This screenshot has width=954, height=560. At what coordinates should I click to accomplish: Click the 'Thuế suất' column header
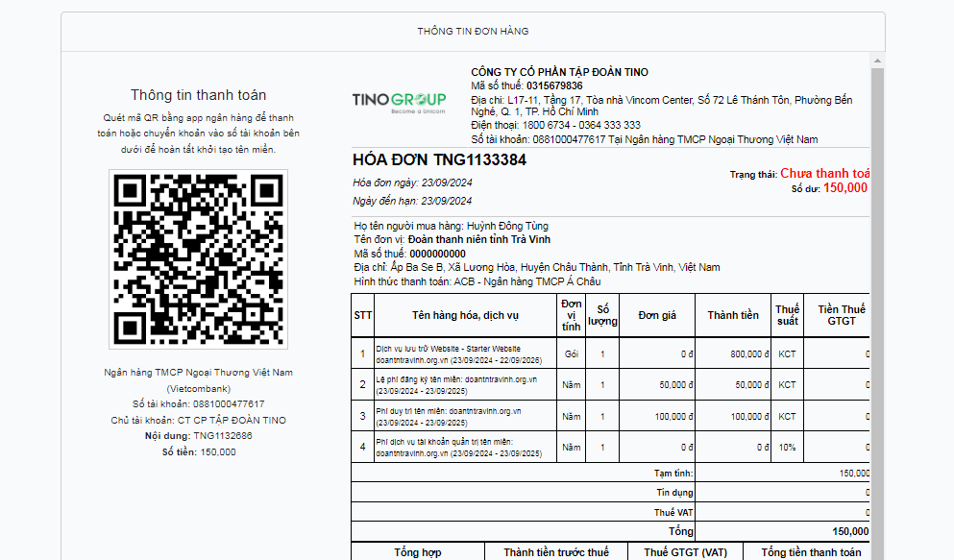click(x=787, y=315)
